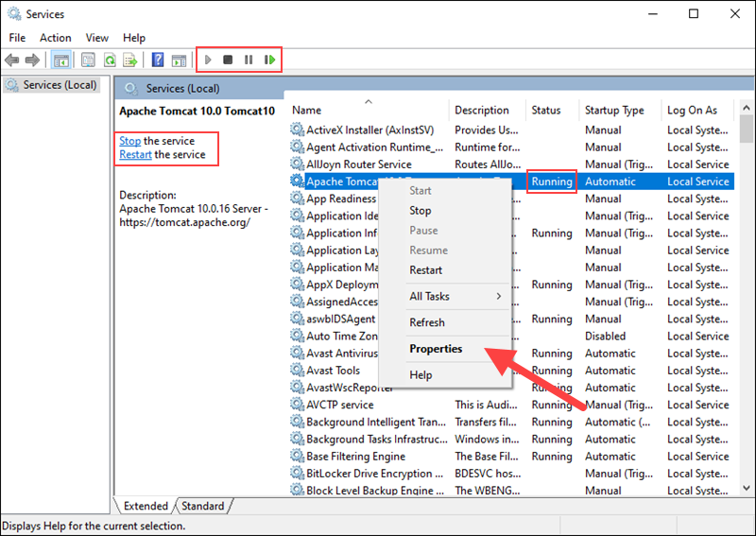Click the Refresh toolbar icon
The height and width of the screenshot is (536, 756).
pyautogui.click(x=110, y=61)
